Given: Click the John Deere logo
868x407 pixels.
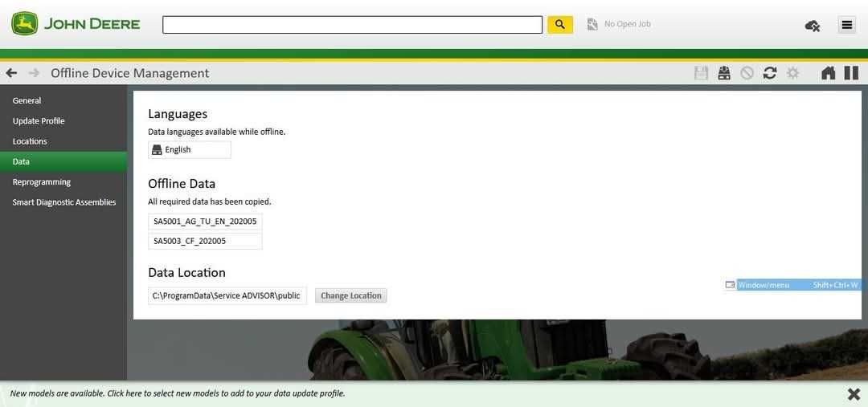Looking at the screenshot, I should pyautogui.click(x=76, y=24).
